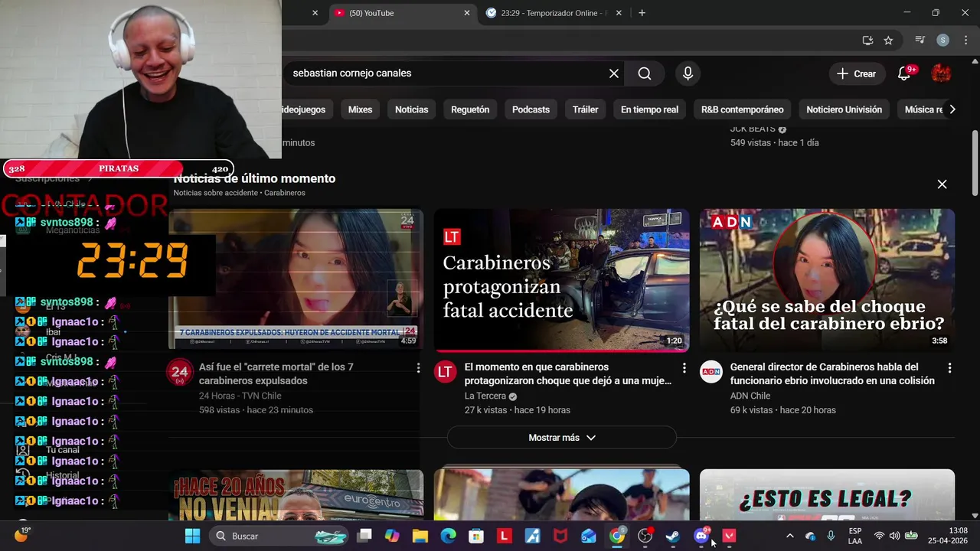Open video title El momento en que carabineros

coord(567,373)
